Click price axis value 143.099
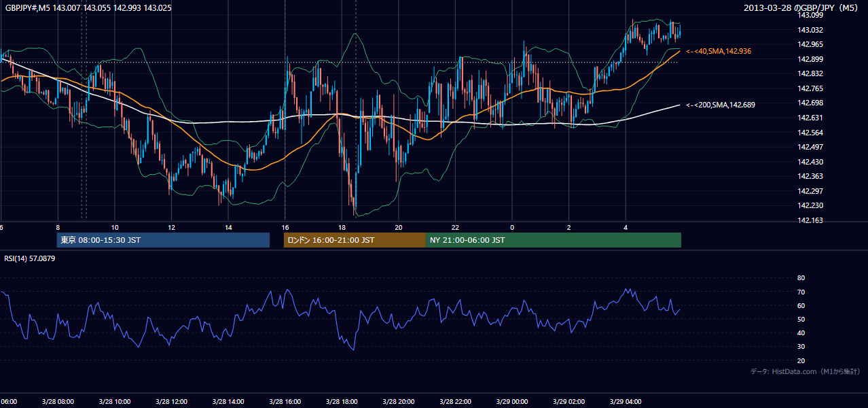The width and height of the screenshot is (868, 408). [810, 15]
